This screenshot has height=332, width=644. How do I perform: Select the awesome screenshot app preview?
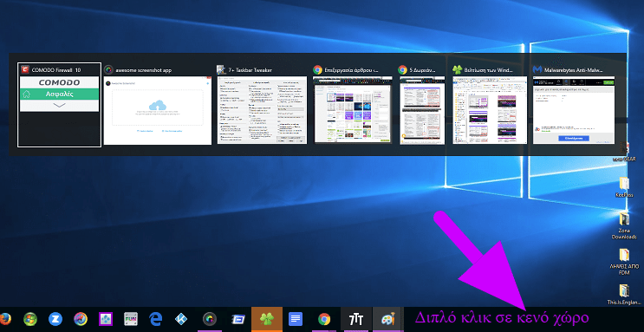coord(158,104)
